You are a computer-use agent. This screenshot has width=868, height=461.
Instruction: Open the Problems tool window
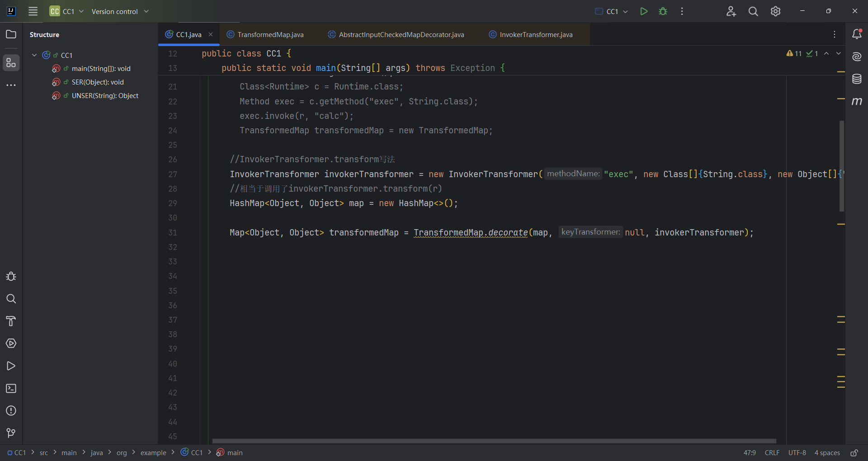coord(11,410)
